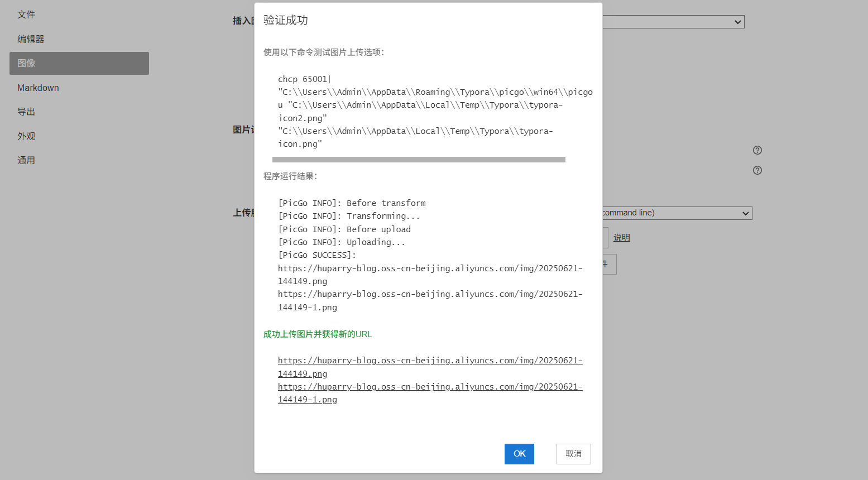Click the lower question mark help icon

coord(757,170)
